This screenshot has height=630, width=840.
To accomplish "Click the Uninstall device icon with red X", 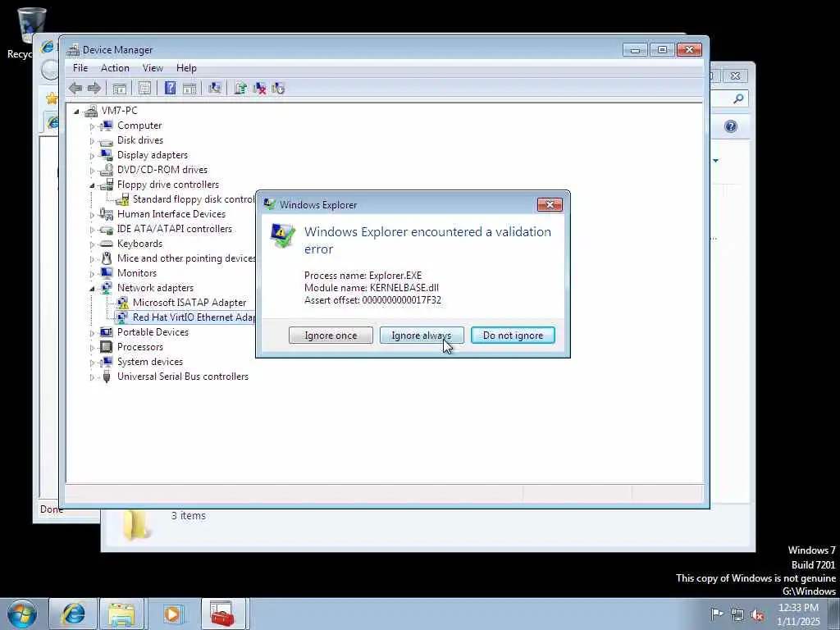I will [x=259, y=89].
